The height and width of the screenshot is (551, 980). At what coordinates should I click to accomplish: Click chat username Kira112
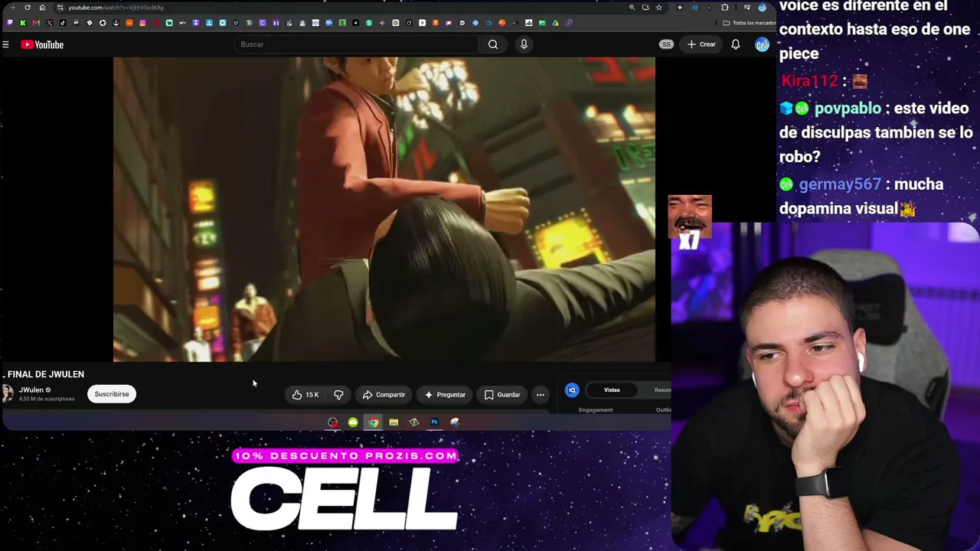click(809, 81)
